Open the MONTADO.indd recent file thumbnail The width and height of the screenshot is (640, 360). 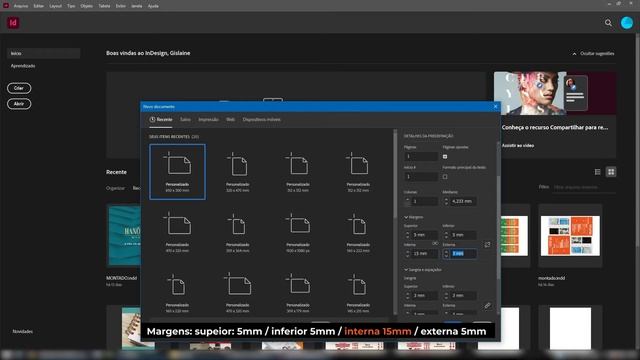[124, 236]
